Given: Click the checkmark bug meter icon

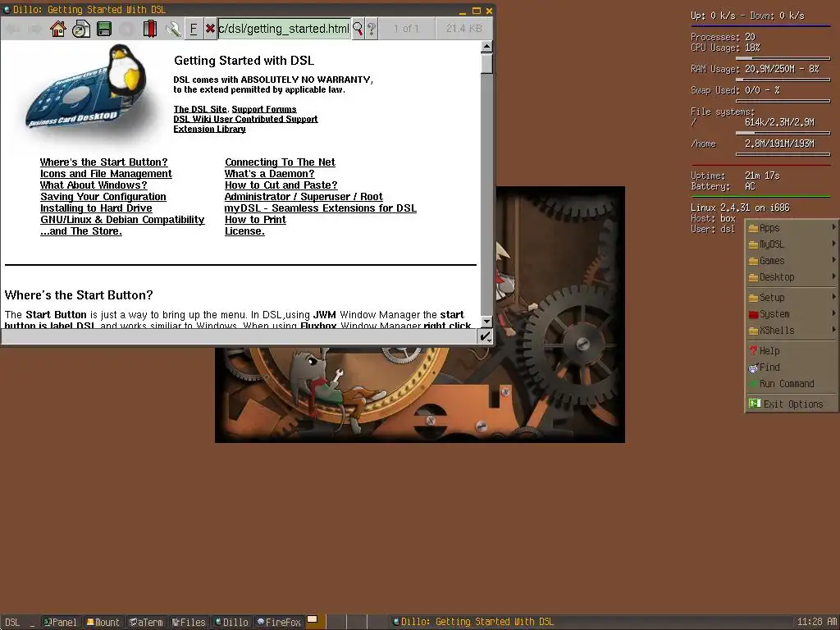Looking at the screenshot, I should pyautogui.click(x=485, y=336).
